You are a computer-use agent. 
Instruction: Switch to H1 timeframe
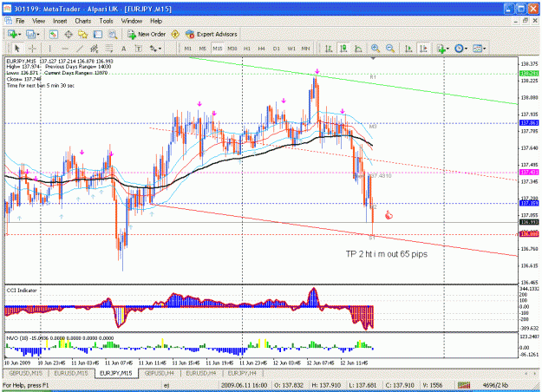[247, 49]
